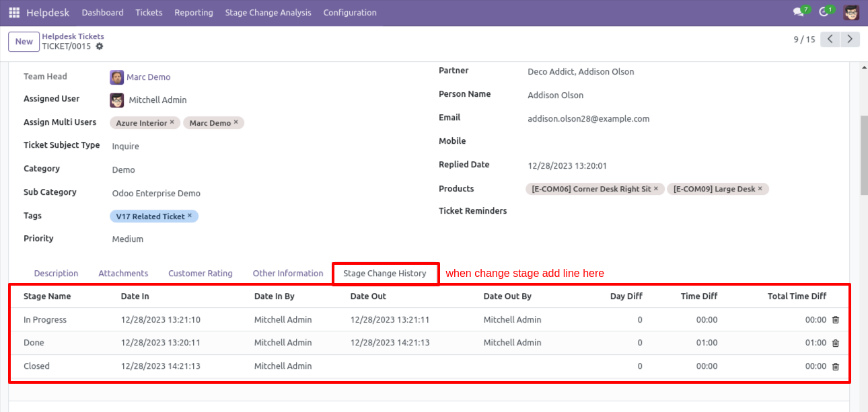Open the apps grid menu icon
868x412 pixels.
tap(14, 13)
